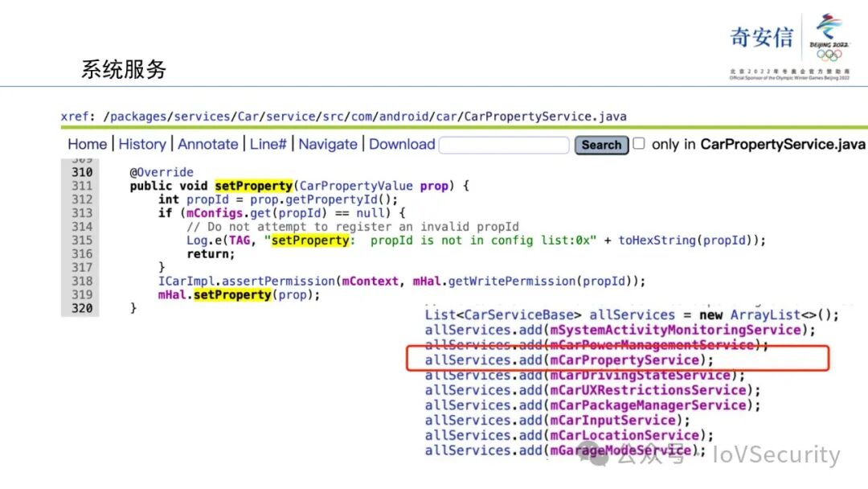
Task: Click mHal in line 319
Action: [172, 294]
